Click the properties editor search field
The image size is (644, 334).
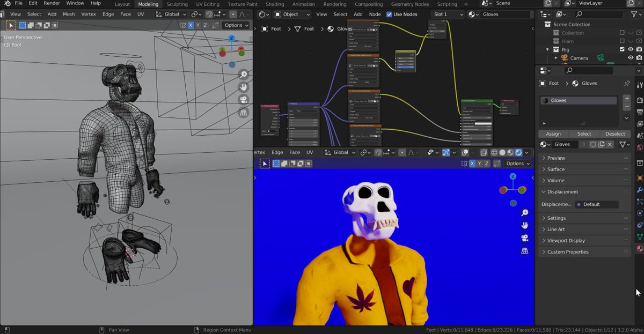click(588, 70)
